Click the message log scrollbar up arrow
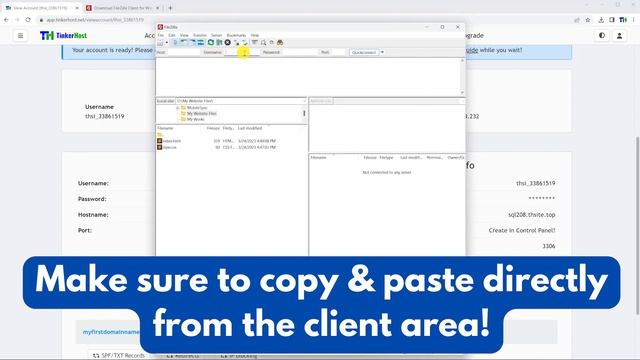Image resolution: width=640 pixels, height=360 pixels. (x=462, y=60)
